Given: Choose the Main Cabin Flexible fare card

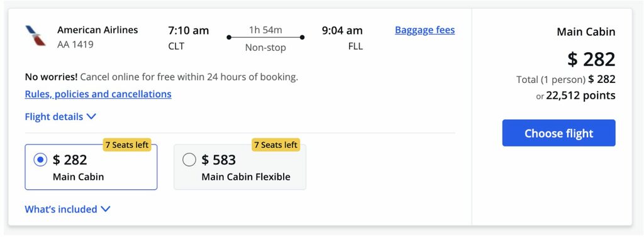Looking at the screenshot, I should 240,167.
